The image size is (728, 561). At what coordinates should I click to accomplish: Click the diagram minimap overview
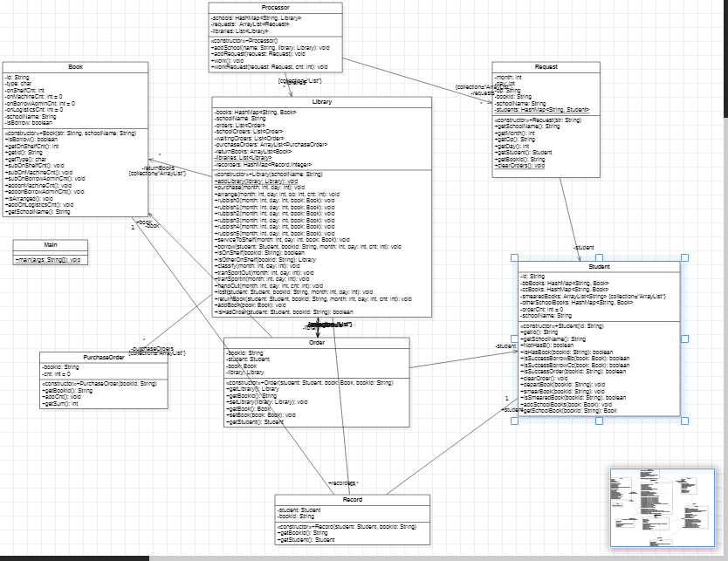(x=662, y=508)
